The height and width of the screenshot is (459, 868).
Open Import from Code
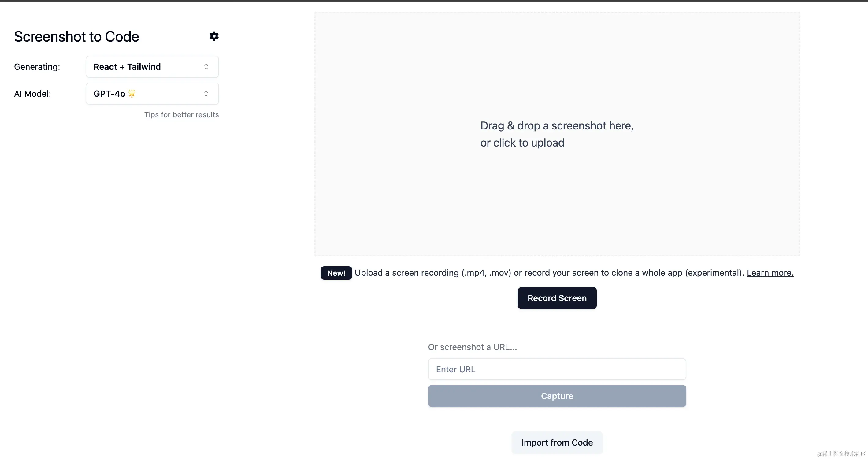tap(557, 442)
